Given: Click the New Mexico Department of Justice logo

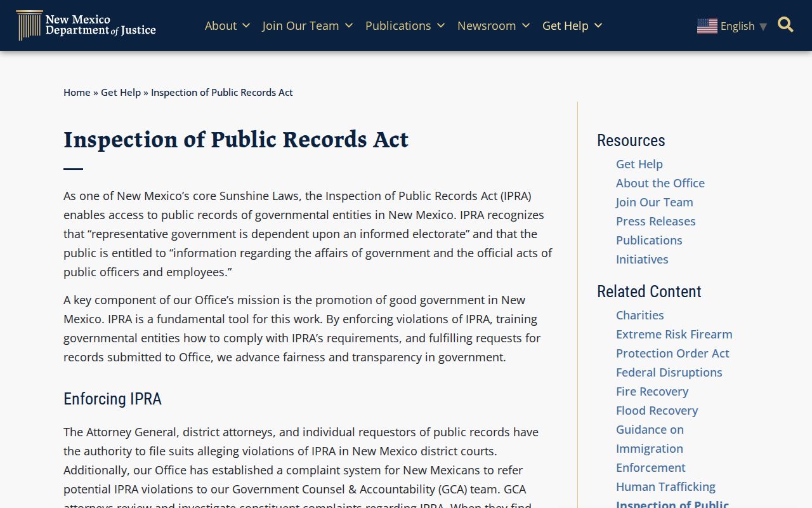Looking at the screenshot, I should (86, 25).
